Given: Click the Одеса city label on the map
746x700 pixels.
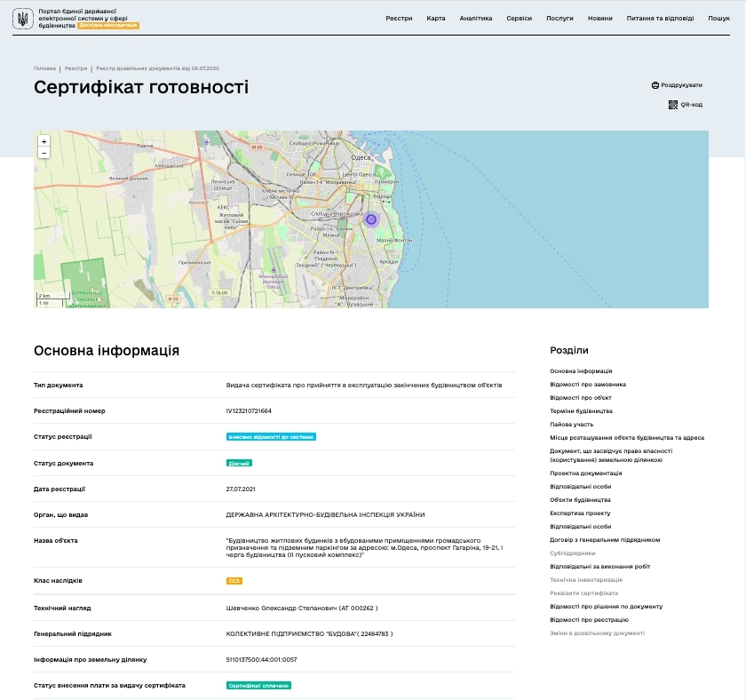Looking at the screenshot, I should tap(361, 157).
